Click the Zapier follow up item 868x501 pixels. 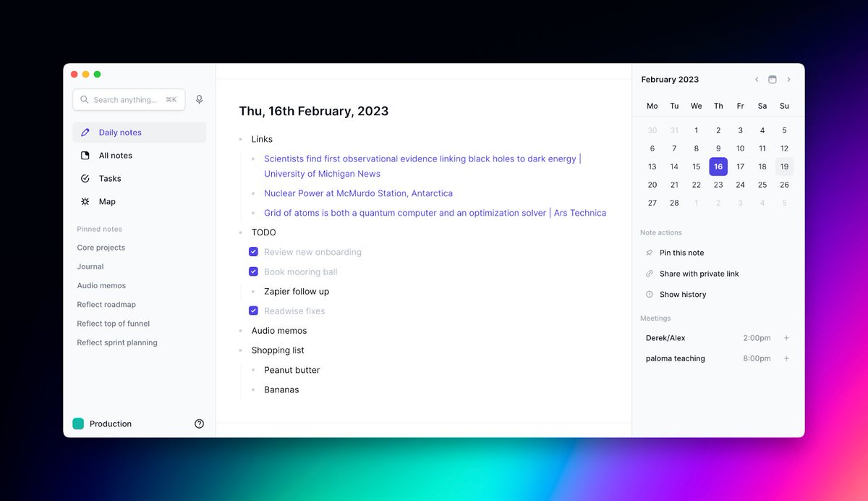[297, 292]
